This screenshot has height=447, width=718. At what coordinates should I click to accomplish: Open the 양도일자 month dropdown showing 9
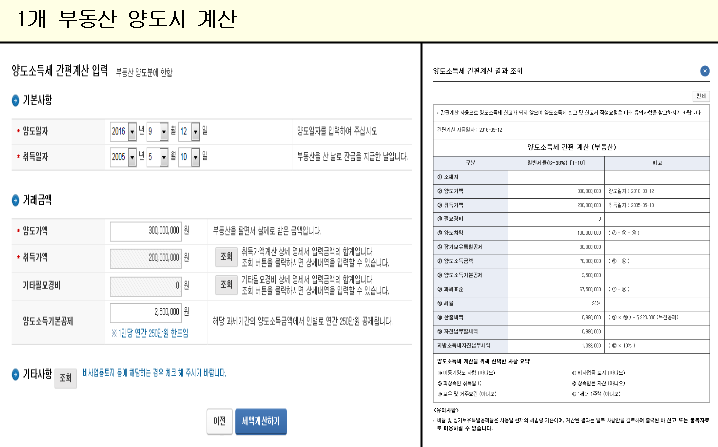point(157,131)
